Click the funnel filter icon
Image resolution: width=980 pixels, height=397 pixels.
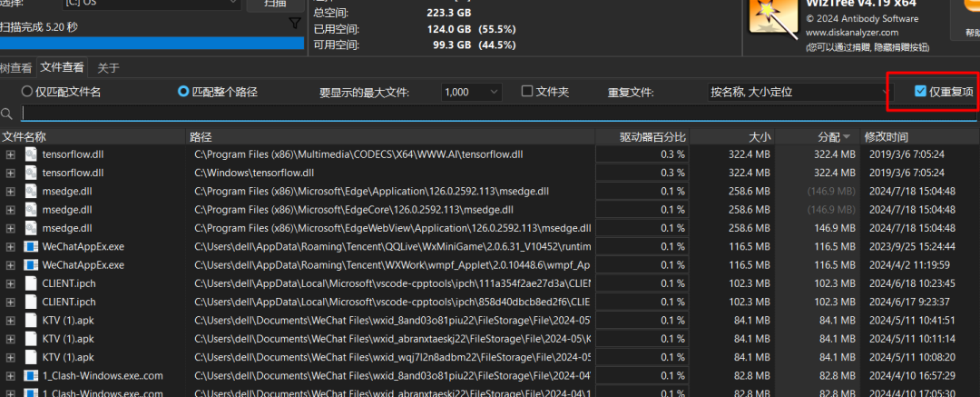click(295, 24)
